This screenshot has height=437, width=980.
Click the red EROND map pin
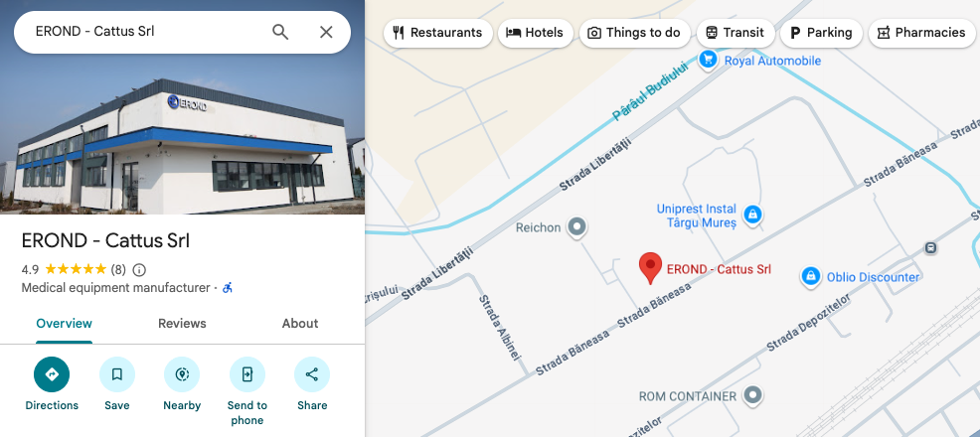[x=650, y=268]
